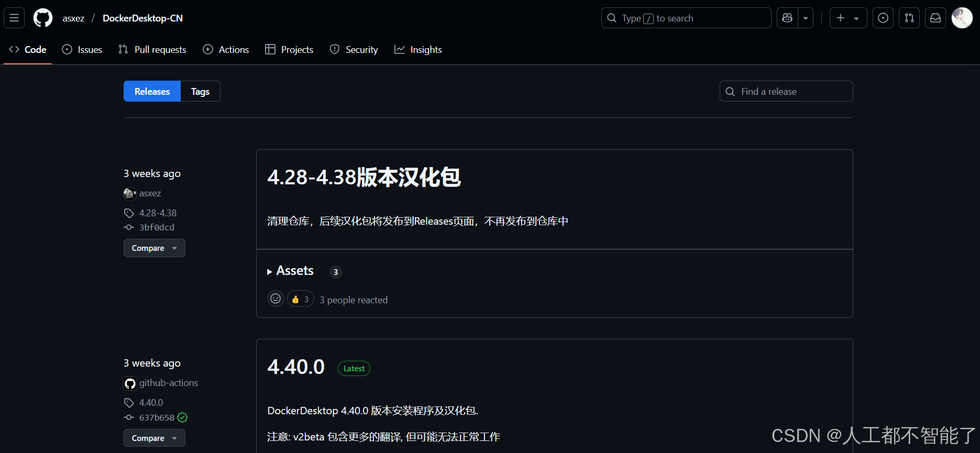Image resolution: width=980 pixels, height=453 pixels.
Task: Open the create new plus menu
Action: click(x=848, y=18)
